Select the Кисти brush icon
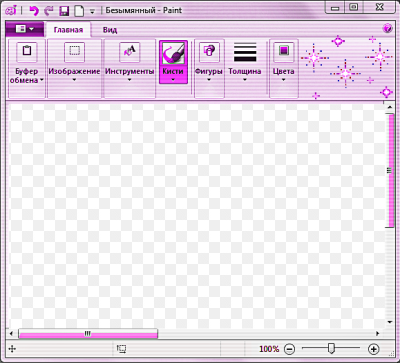Screen dimensions: 400x363 click(x=173, y=53)
